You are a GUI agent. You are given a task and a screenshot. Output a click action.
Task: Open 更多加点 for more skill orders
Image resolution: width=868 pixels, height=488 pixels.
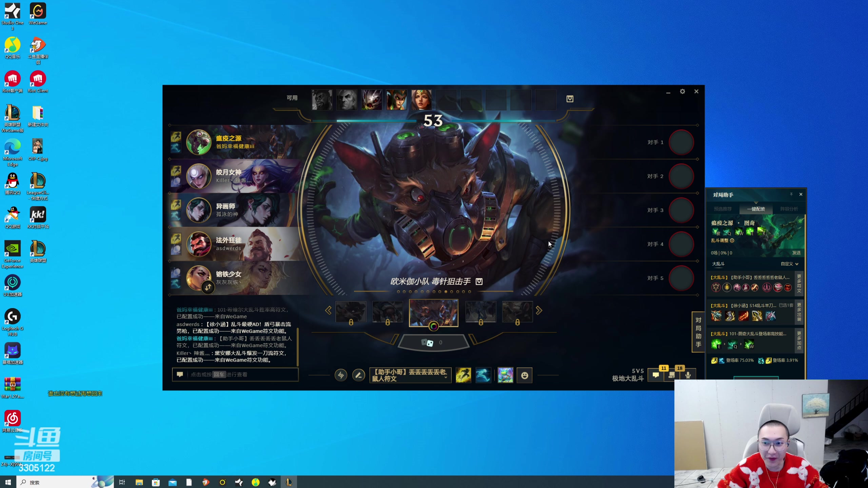tap(799, 340)
